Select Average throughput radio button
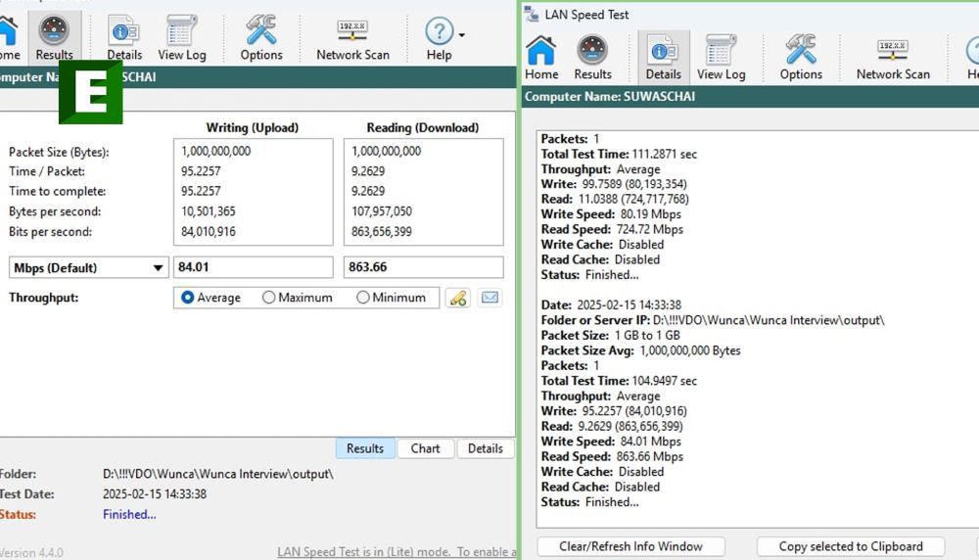Image resolution: width=979 pixels, height=560 pixels. click(187, 298)
